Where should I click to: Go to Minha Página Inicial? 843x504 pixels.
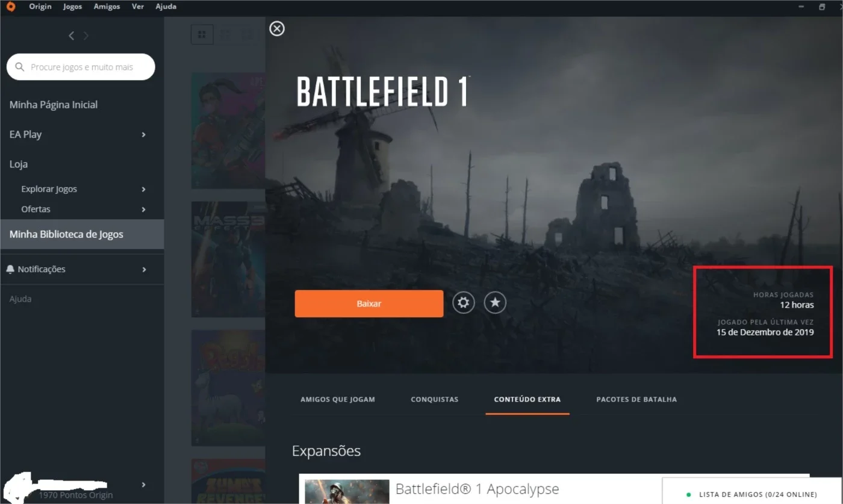tap(54, 105)
